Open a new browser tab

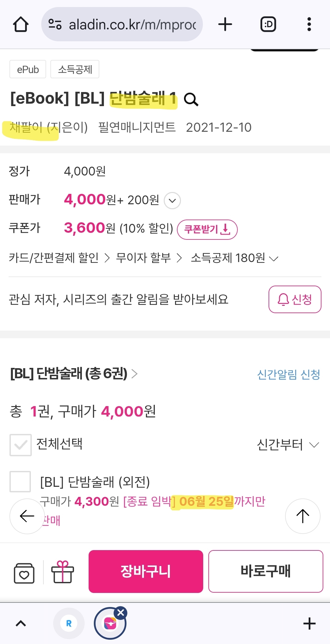[225, 24]
